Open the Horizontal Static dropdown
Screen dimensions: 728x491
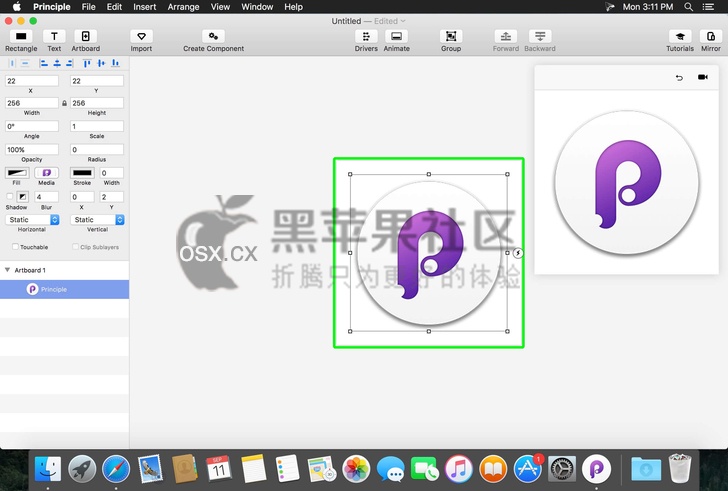[32, 220]
